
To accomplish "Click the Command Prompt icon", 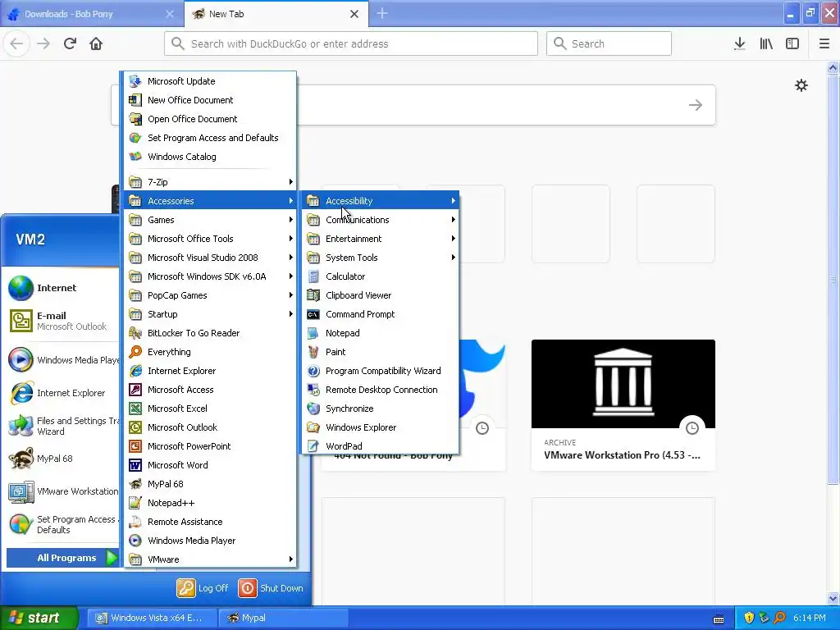I will pos(313,314).
